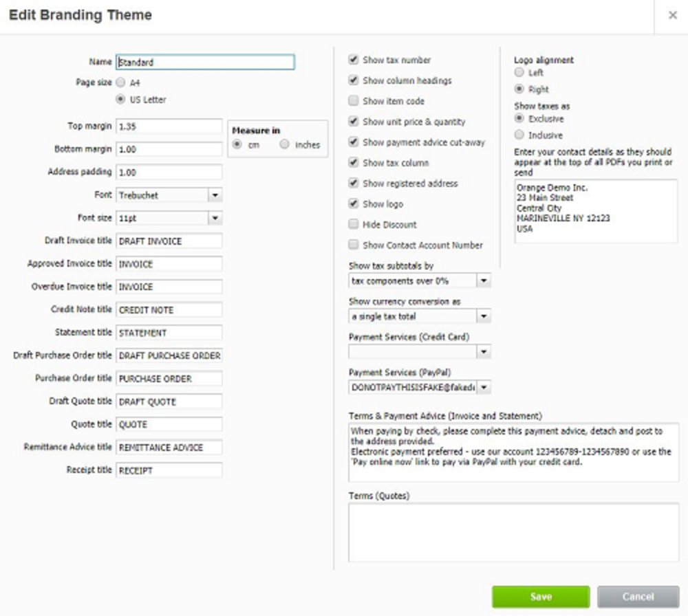This screenshot has width=688, height=616.
Task: Enable Show item code
Action: 354,101
